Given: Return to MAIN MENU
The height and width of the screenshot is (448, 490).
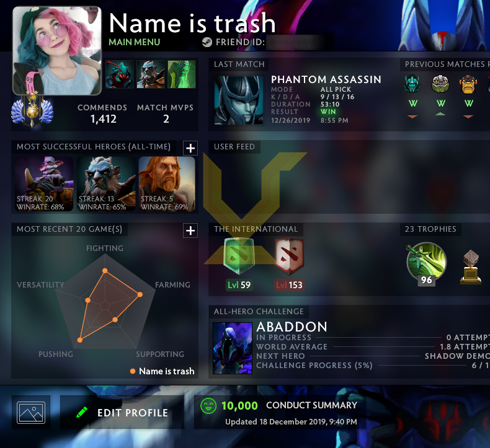Looking at the screenshot, I should point(135,42).
